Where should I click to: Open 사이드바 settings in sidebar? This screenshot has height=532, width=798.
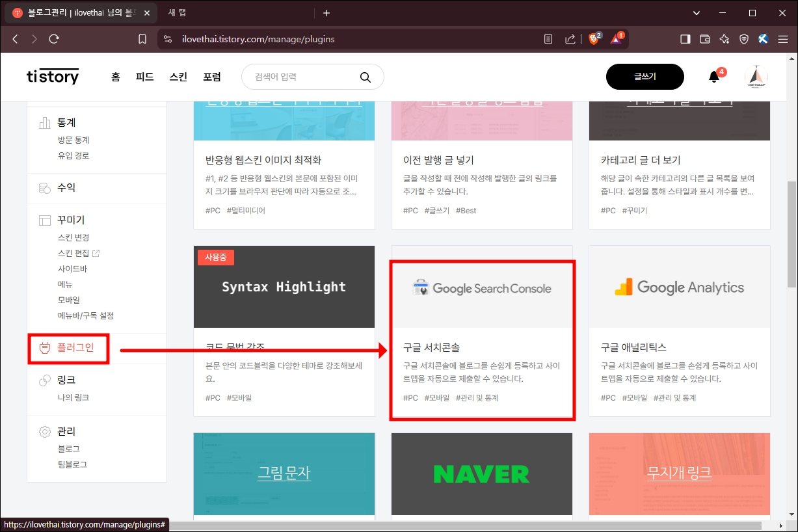click(72, 269)
